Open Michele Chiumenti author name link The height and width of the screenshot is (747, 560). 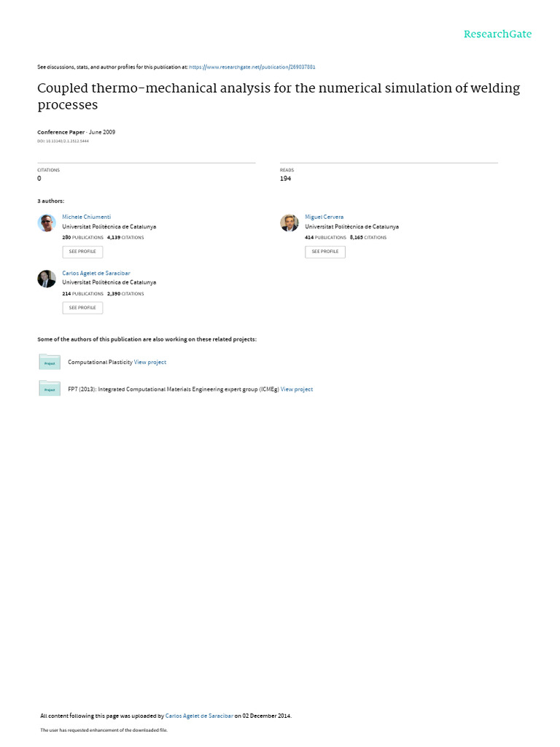86,217
